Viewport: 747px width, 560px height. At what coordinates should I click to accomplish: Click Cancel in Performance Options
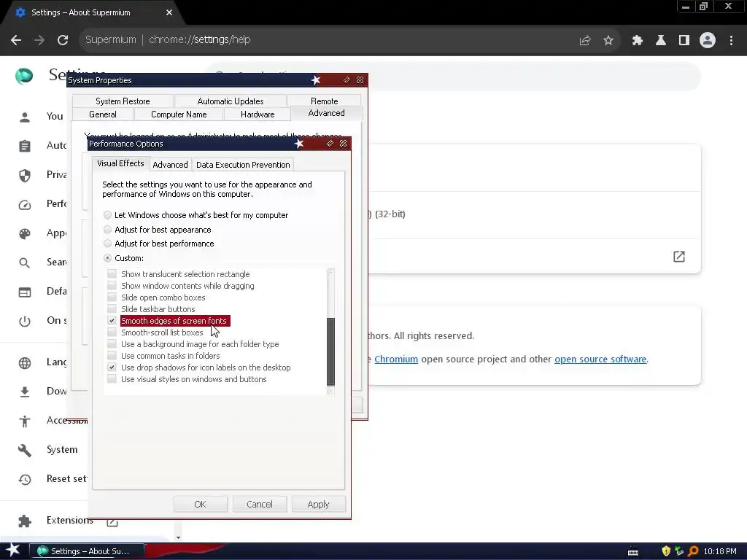[x=260, y=505]
